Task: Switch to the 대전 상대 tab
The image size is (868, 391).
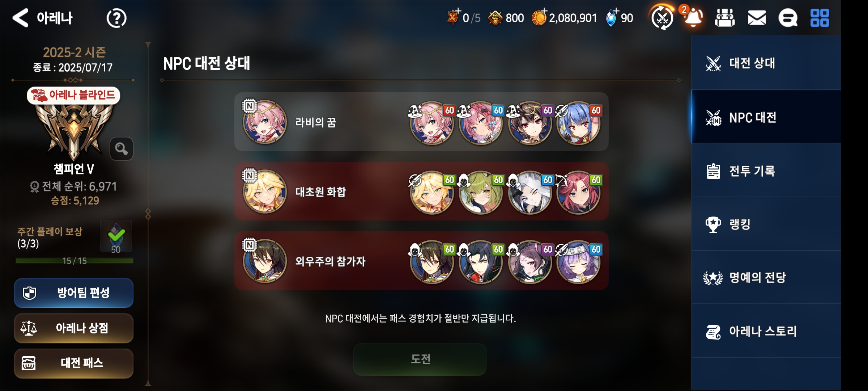Action: [766, 63]
